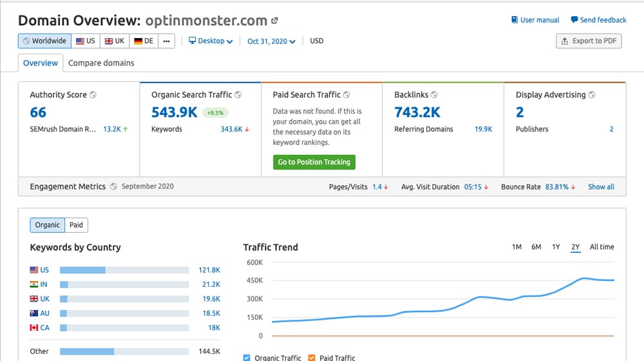644x361 pixels.
Task: Click the external link icon beside optinmonster.com
Action: coord(275,21)
